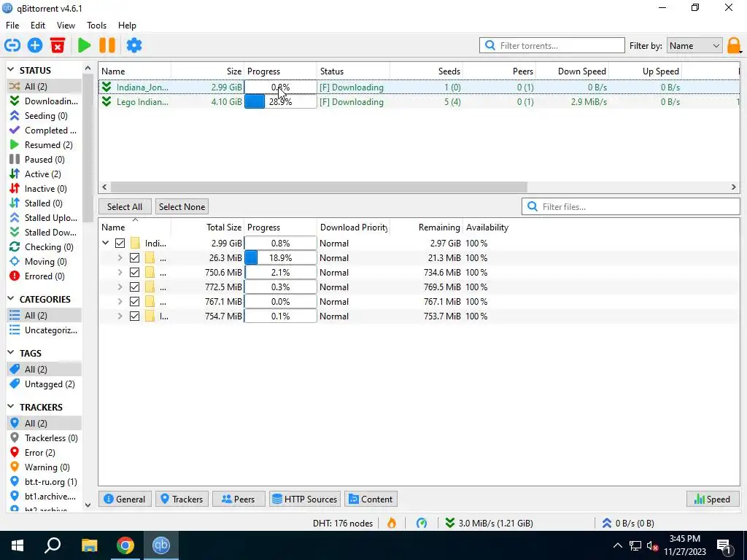Uncheck the 26.3 MiB folder checkbox
This screenshot has width=747, height=560.
(x=135, y=258)
